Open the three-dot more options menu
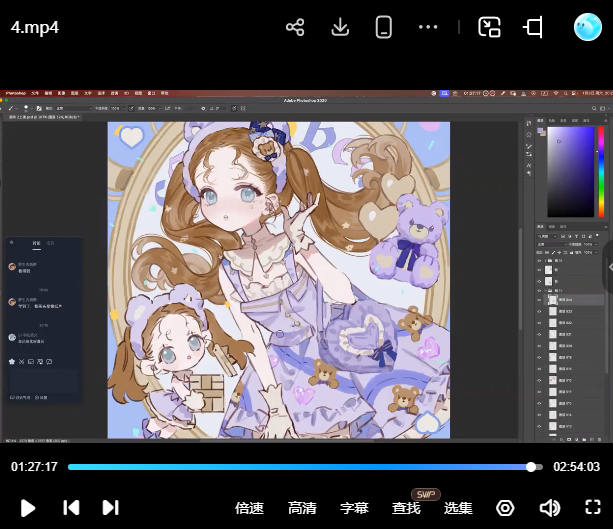Screen dimensions: 613x529 coord(428,27)
